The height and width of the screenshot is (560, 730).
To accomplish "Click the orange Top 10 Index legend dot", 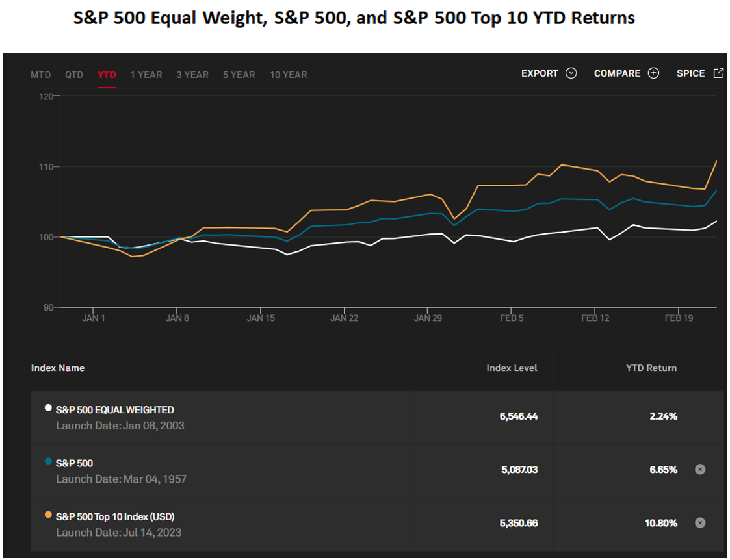I will pos(48,515).
